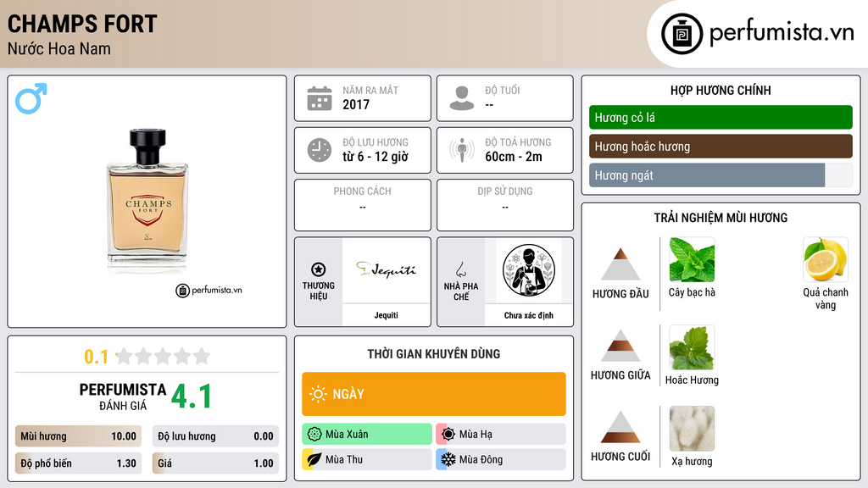Click the sillage value 60cm - 2m
Image resolution: width=868 pixels, height=488 pixels.
click(514, 157)
